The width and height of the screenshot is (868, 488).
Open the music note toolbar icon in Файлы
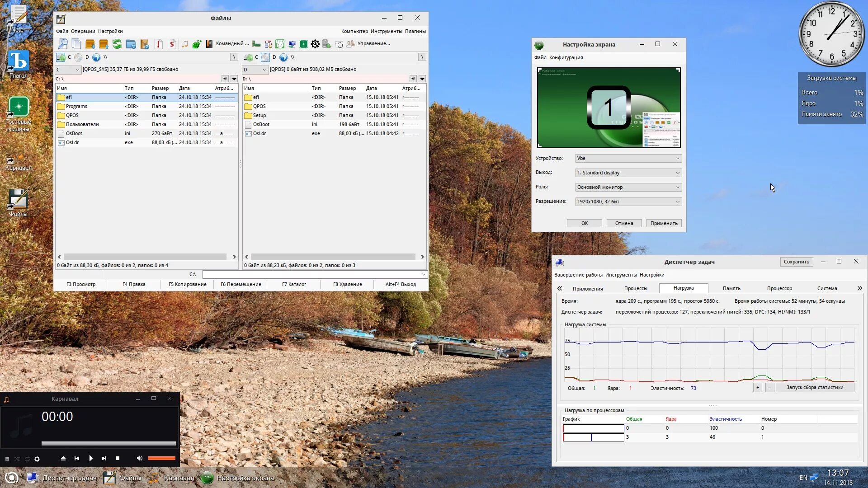[x=185, y=44]
